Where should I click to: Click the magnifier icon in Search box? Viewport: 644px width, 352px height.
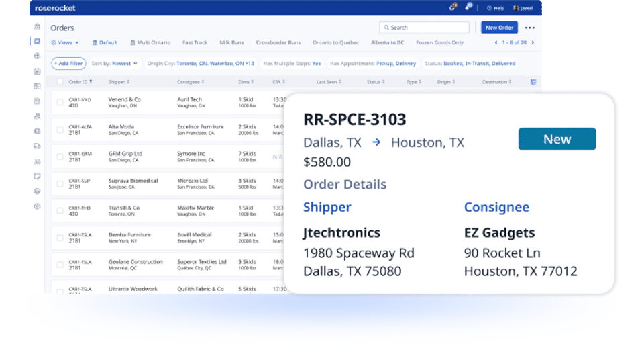pos(386,28)
